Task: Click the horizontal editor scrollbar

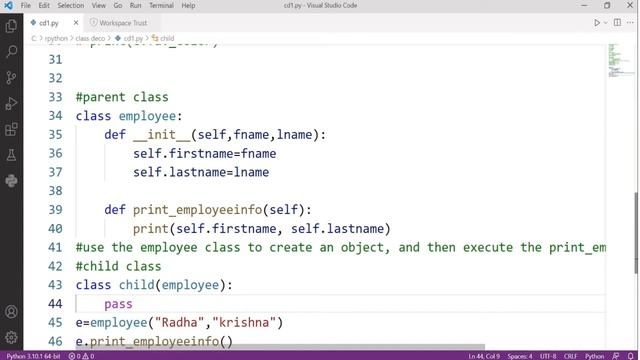Action: [280, 347]
